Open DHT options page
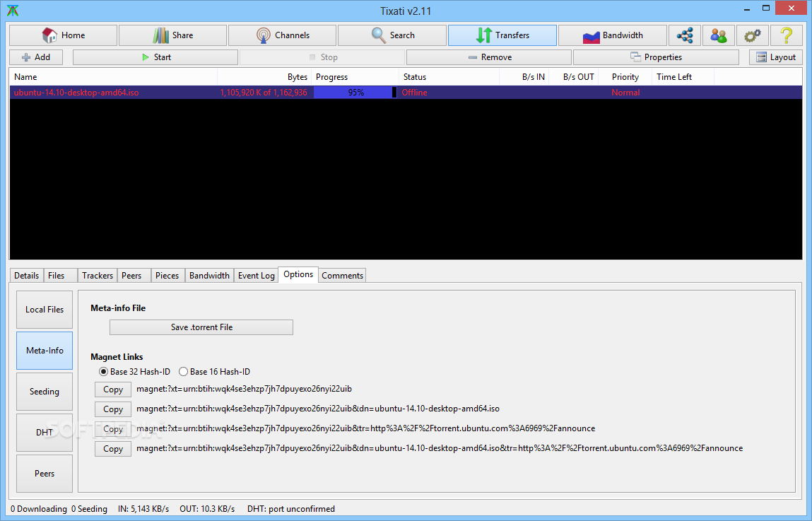Image resolution: width=812 pixels, height=521 pixels. (45, 433)
